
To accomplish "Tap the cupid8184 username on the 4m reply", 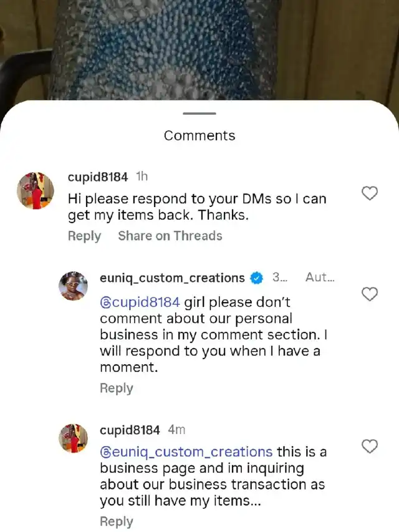I will (x=130, y=430).
